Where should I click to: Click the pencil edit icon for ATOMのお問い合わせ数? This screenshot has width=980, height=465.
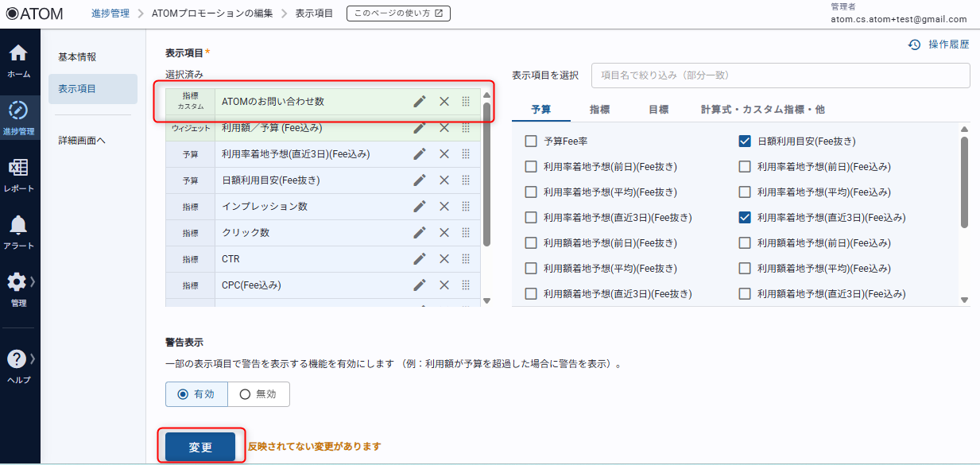click(x=420, y=101)
